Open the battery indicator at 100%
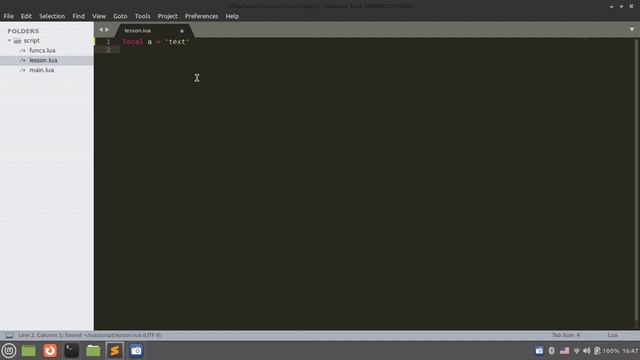The image size is (640, 360). point(606,351)
